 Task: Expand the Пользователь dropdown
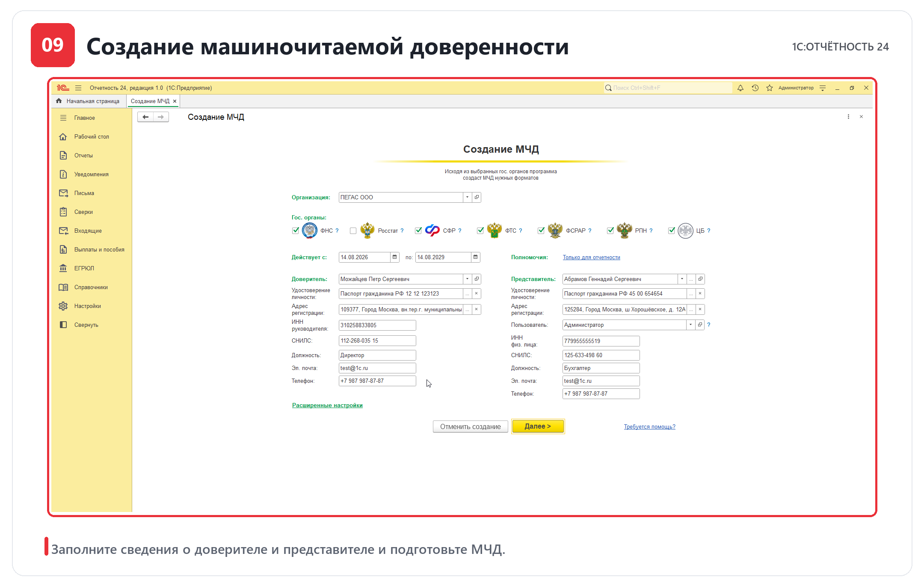coord(690,325)
